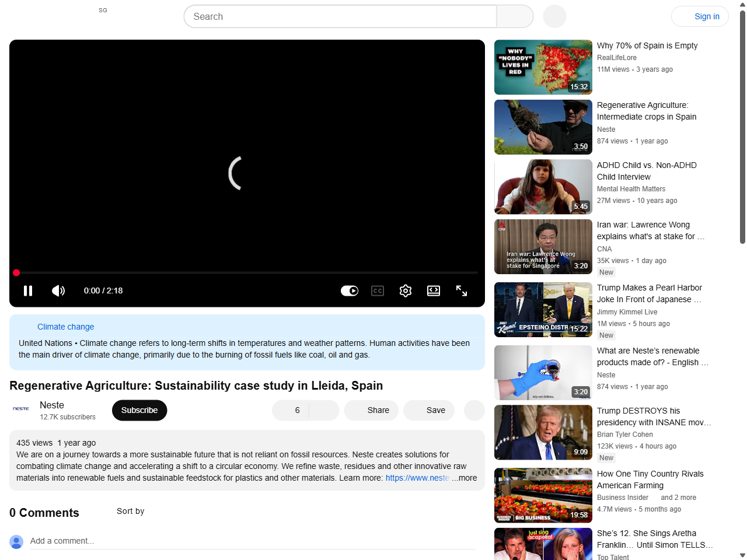
Task: Save the video to a playlist
Action: point(429,410)
